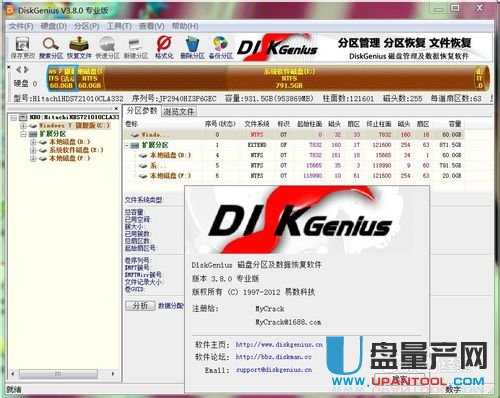Click the previous disk left arrow

pos(19,70)
